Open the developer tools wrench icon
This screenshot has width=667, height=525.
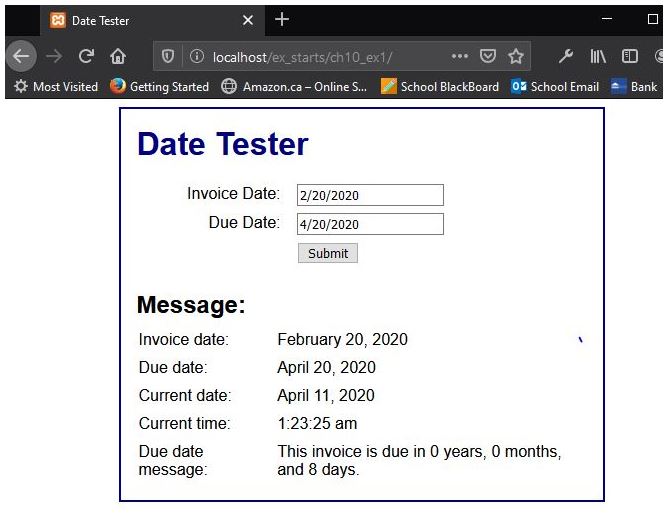(566, 56)
